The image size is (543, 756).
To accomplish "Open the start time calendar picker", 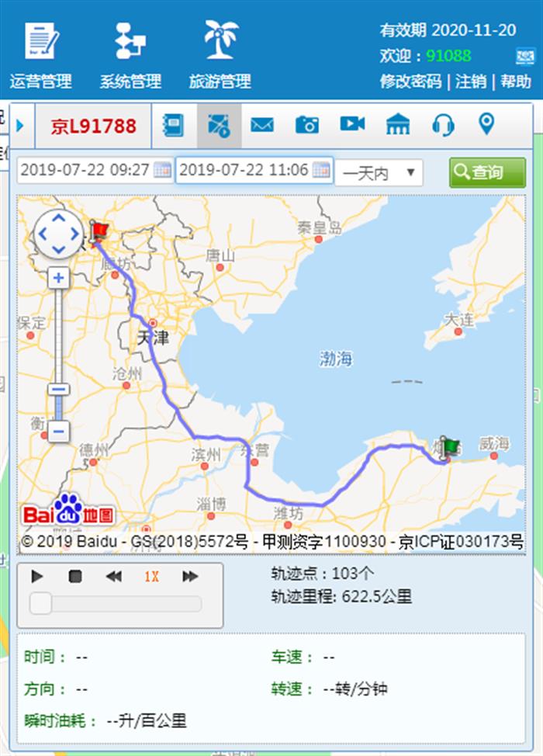I will (162, 171).
